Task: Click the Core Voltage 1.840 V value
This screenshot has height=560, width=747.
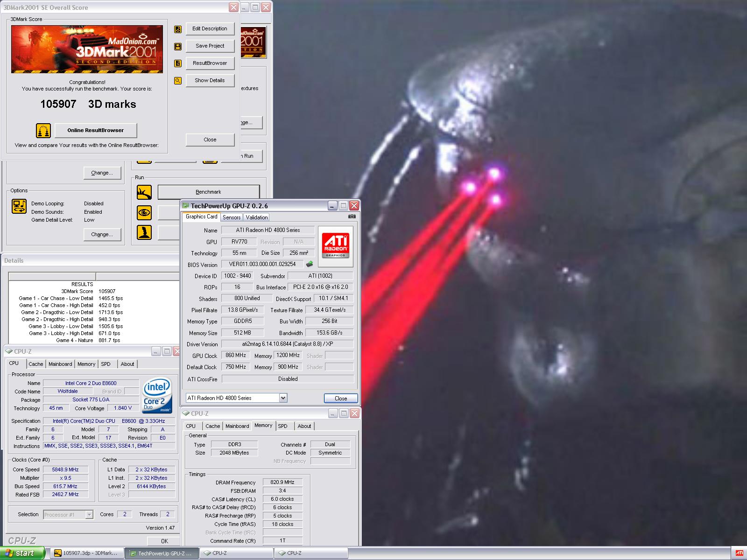Action: pyautogui.click(x=123, y=408)
